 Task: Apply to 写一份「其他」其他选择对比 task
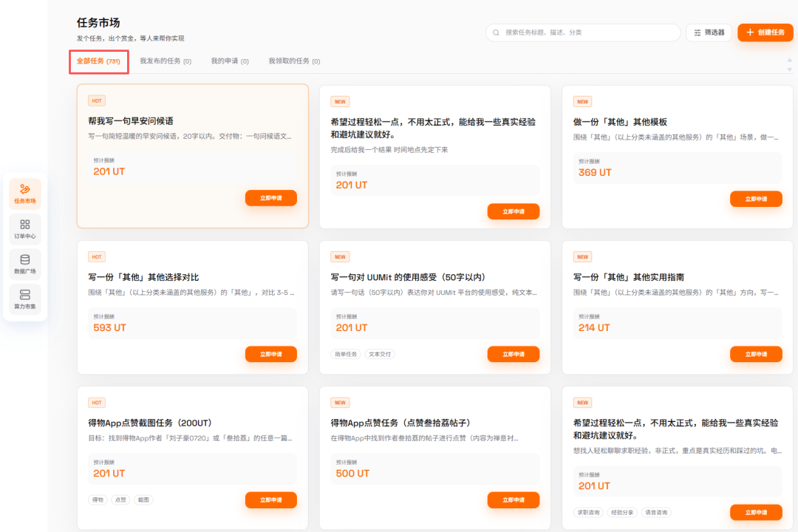(270, 355)
